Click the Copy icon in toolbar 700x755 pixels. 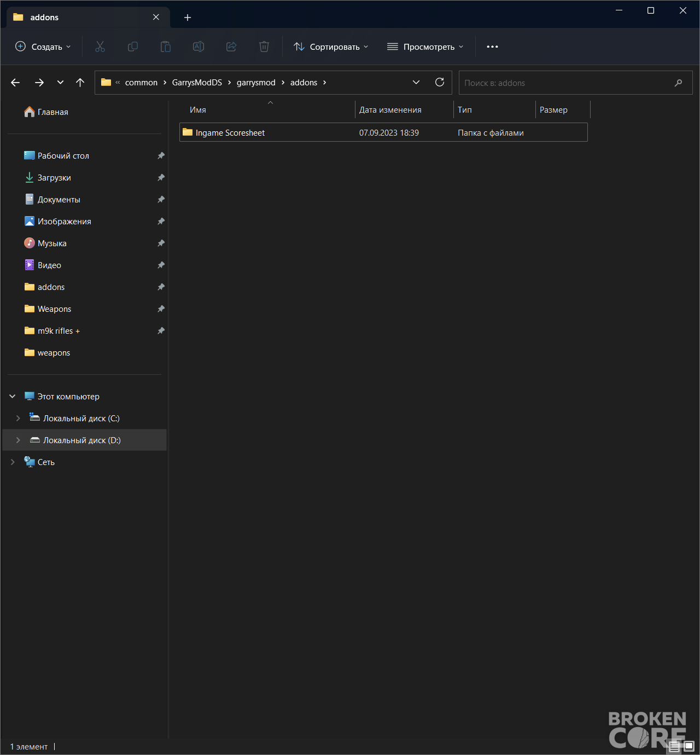[x=133, y=47]
